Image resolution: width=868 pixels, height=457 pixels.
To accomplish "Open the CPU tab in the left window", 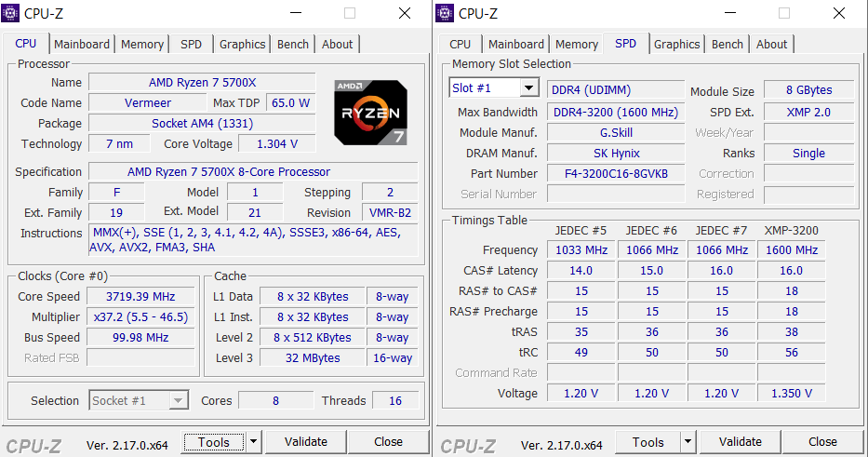I will (25, 44).
